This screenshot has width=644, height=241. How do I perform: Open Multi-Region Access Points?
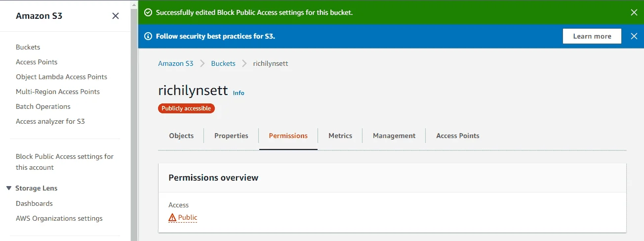point(58,92)
